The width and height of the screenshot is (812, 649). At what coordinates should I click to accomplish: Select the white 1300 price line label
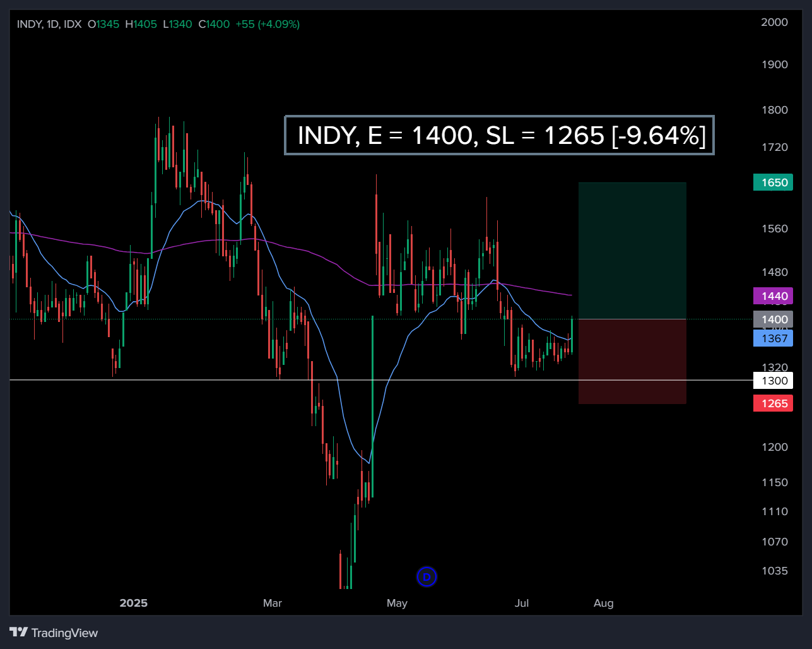(x=773, y=381)
